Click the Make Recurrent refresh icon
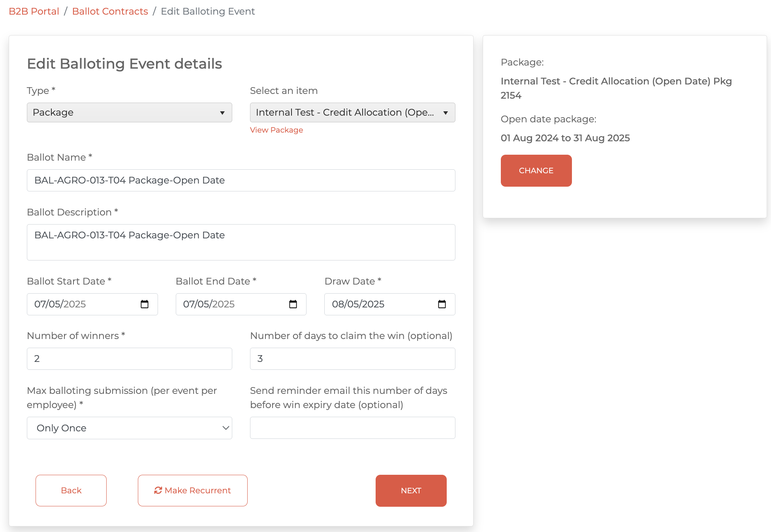This screenshot has height=532, width=771. point(158,490)
